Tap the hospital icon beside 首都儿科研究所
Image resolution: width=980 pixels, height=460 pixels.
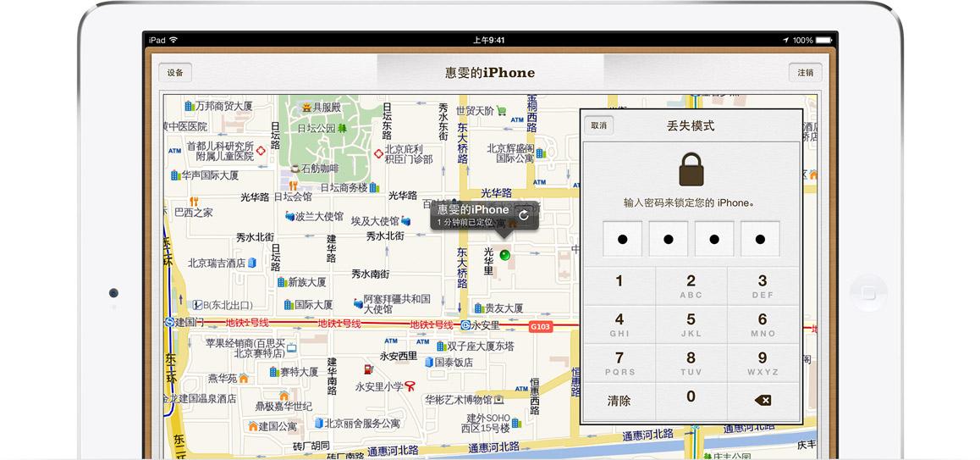click(261, 150)
